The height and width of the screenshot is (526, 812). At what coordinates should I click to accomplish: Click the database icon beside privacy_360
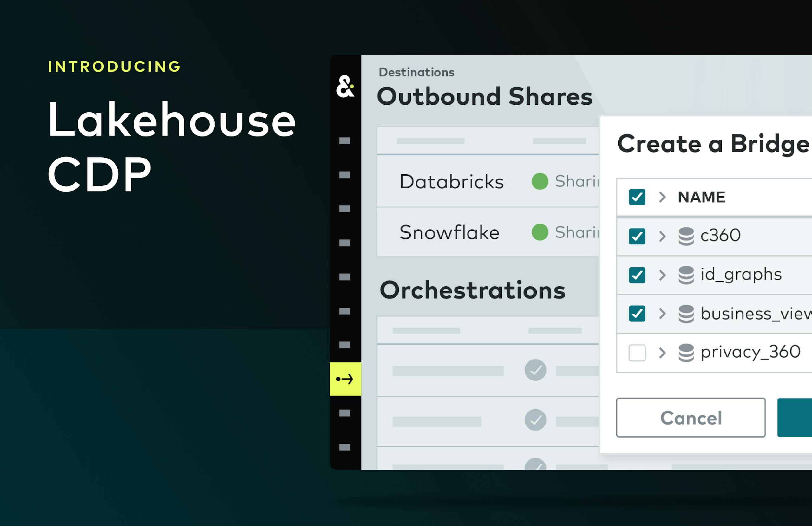(x=686, y=353)
